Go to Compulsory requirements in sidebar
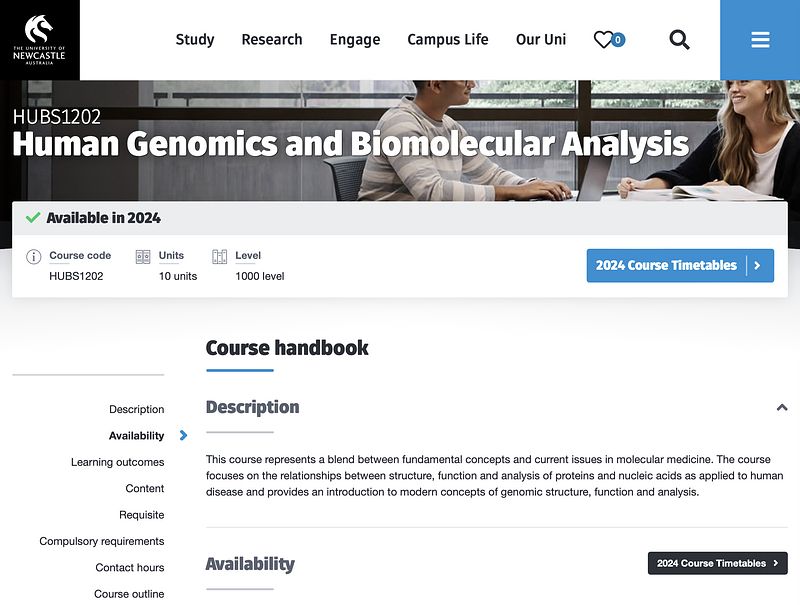The width and height of the screenshot is (800, 605). (x=102, y=541)
